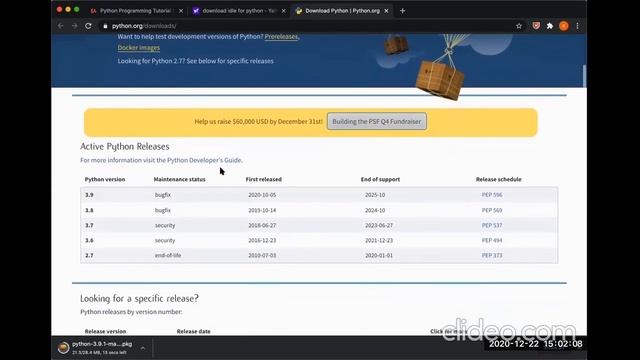Close the Python Programming Tutorial tab
This screenshot has height=360, width=640.
point(181,11)
